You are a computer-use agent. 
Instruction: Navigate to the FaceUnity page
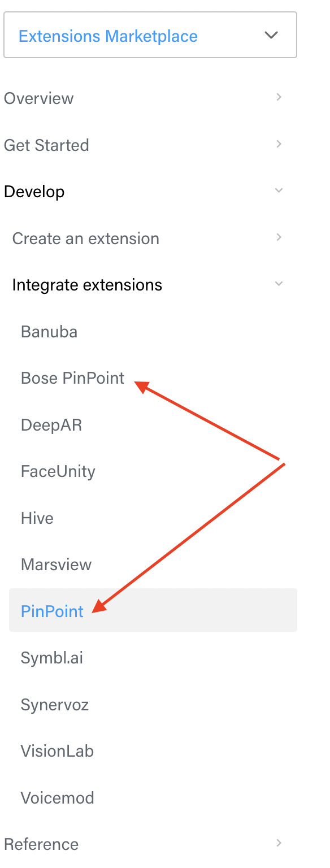58,471
